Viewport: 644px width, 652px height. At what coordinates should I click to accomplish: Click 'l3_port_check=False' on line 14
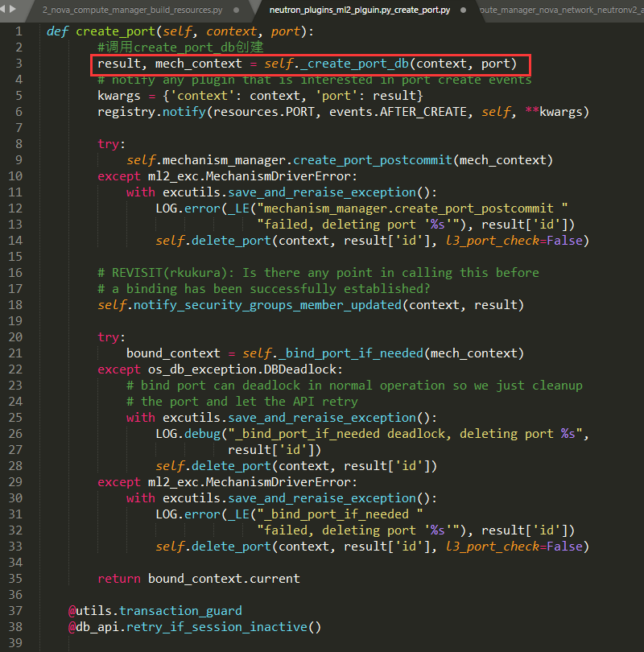click(514, 241)
